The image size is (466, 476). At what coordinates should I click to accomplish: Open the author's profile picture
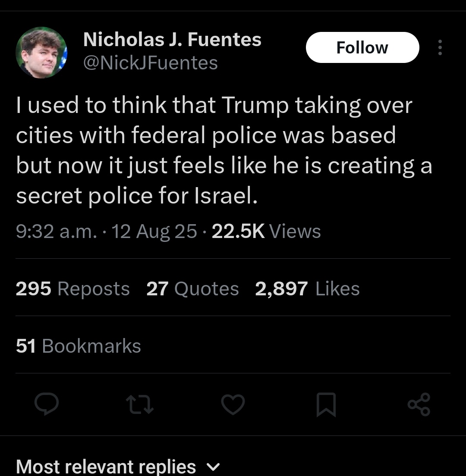[41, 52]
